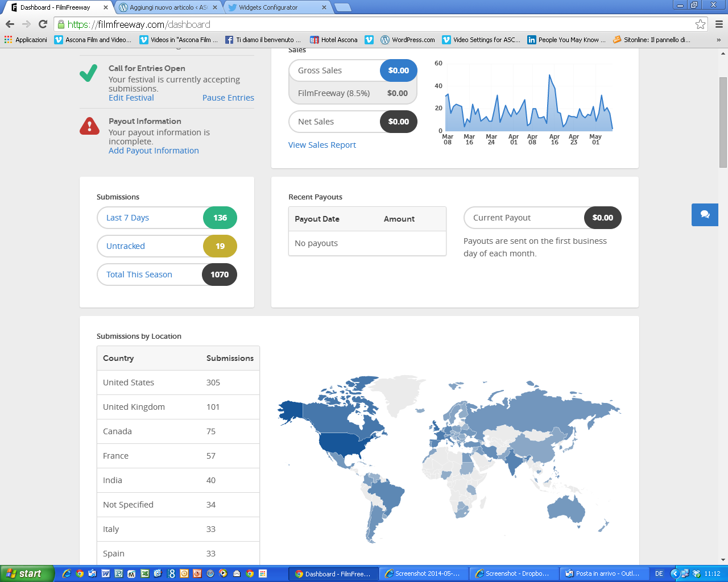Open Last 7 Days submissions
This screenshot has height=582, width=728.
[x=127, y=218]
